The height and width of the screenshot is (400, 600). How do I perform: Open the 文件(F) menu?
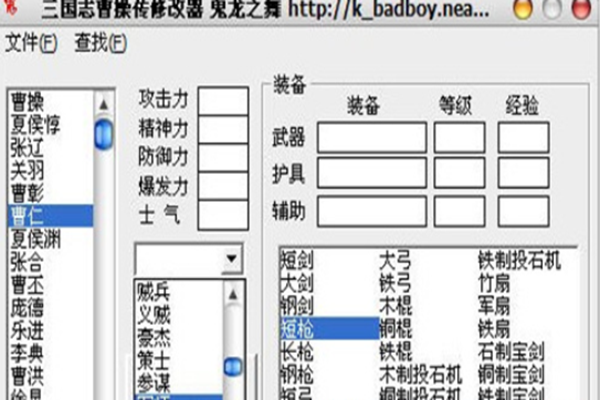(31, 44)
